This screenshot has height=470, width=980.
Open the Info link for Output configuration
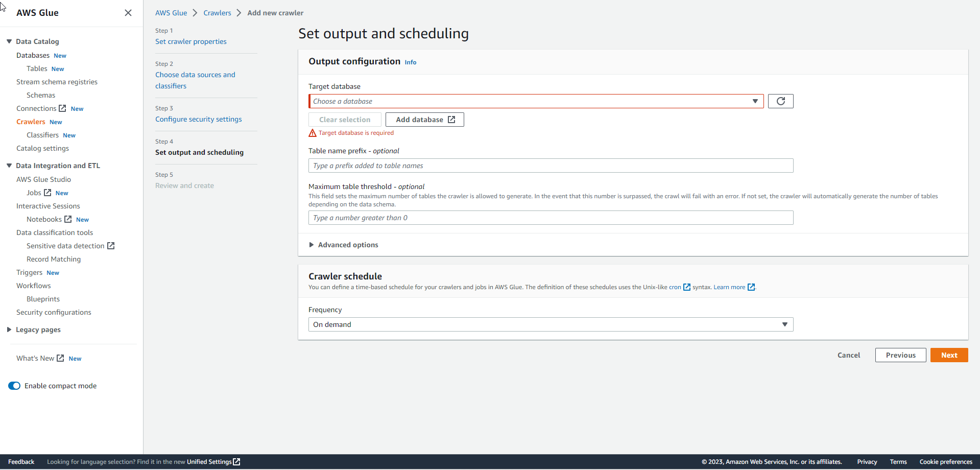point(411,62)
